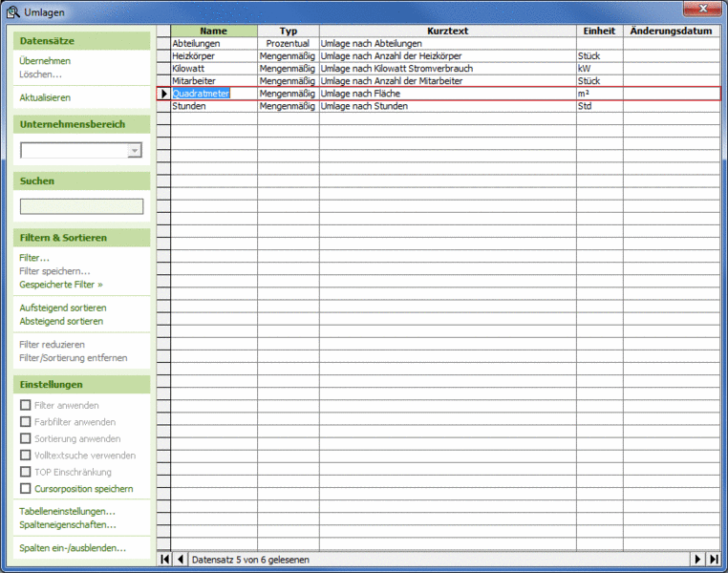Click the Änderungsdatum column header

pos(671,32)
